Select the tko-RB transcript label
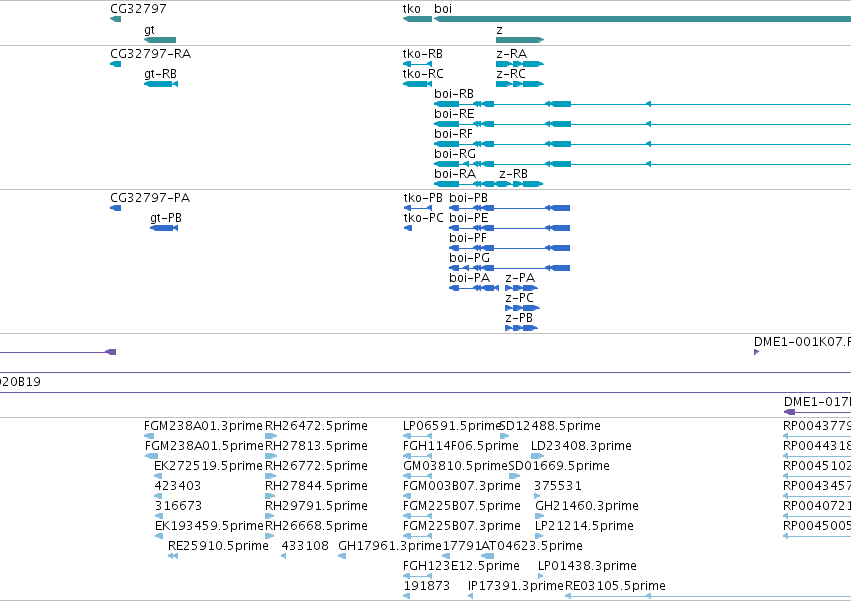Viewport: 851px width, 601px height. tap(423, 54)
